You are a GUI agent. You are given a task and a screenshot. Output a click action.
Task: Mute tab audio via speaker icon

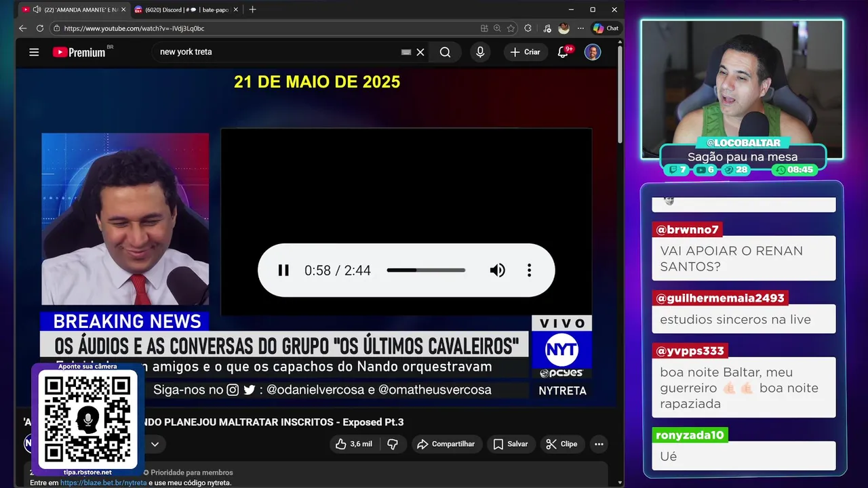(37, 9)
